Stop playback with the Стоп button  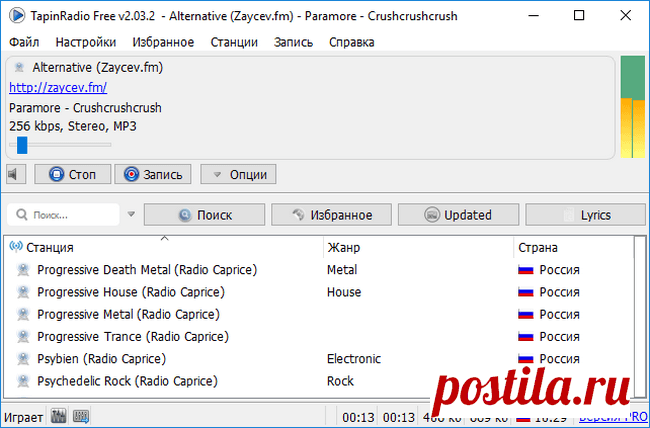pos(73,174)
